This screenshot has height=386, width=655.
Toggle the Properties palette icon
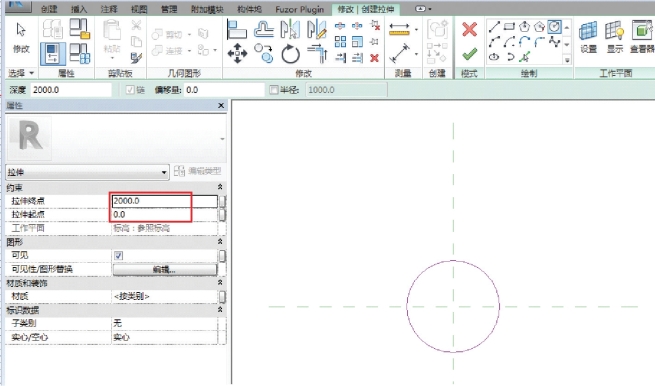click(x=53, y=54)
